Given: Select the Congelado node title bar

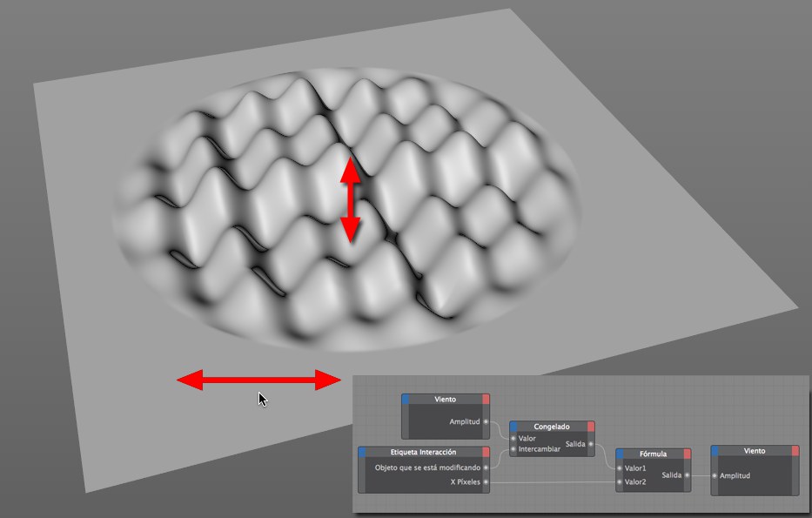Looking at the screenshot, I should [552, 427].
